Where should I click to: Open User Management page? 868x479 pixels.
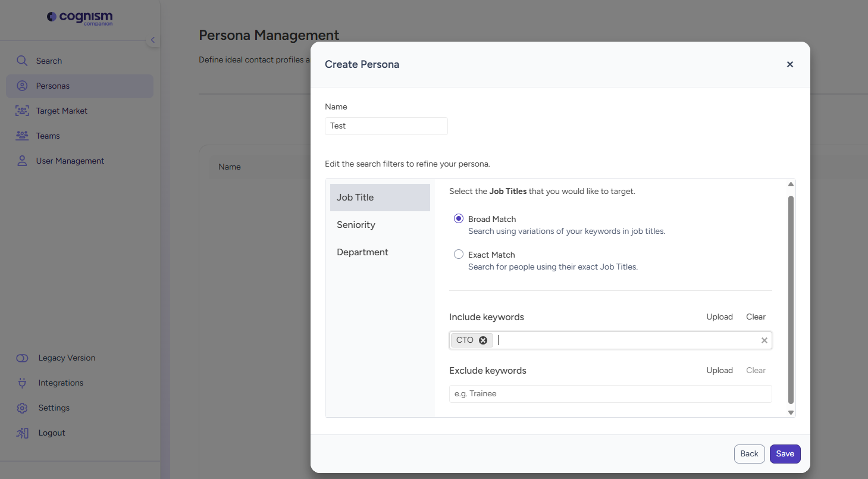pos(70,161)
